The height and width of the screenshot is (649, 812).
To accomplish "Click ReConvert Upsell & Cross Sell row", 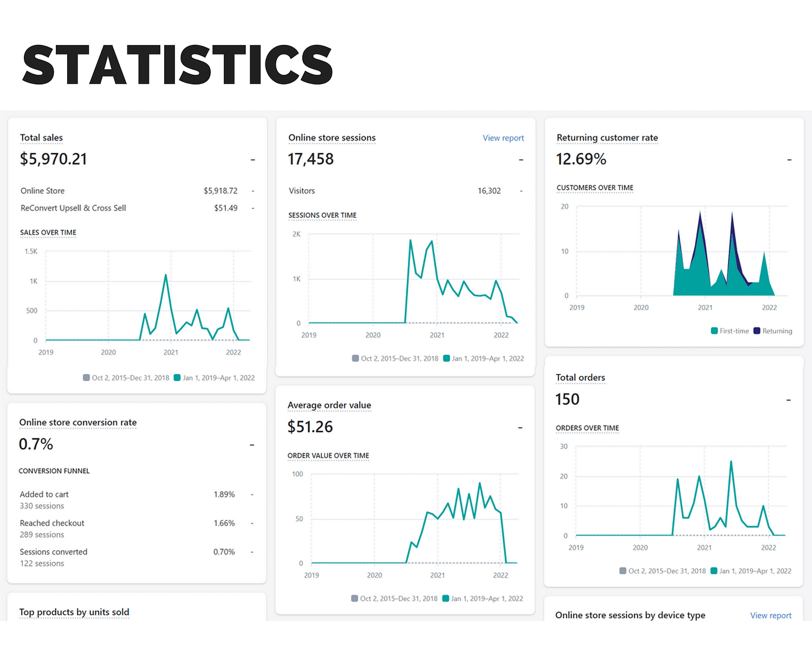I will pos(73,208).
